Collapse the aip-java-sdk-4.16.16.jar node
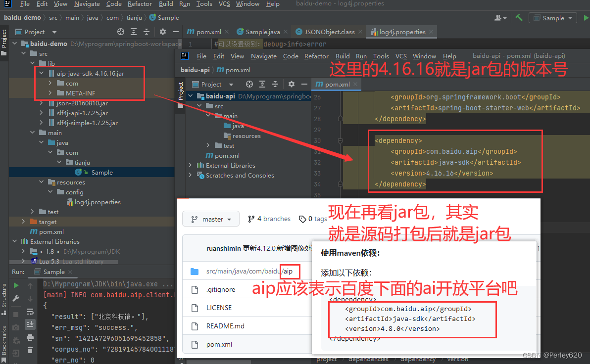590x364 pixels. tap(42, 73)
